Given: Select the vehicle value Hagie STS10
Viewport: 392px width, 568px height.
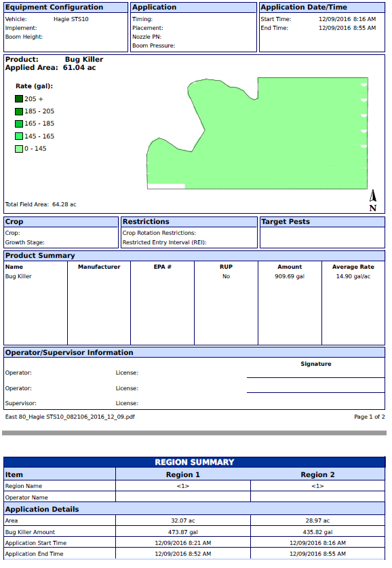Looking at the screenshot, I should pyautogui.click(x=71, y=19).
